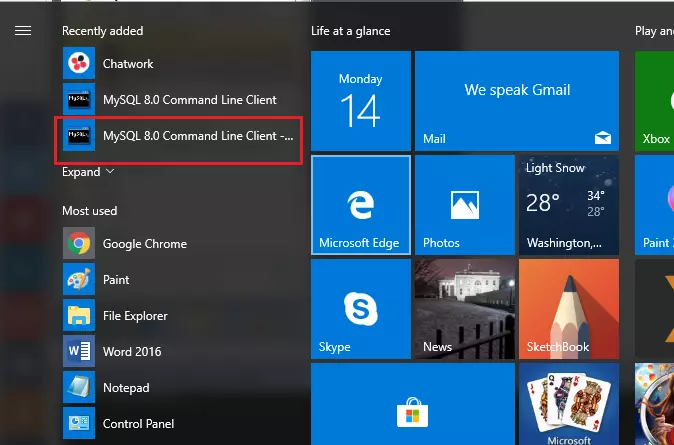The width and height of the screenshot is (674, 445).
Task: Launch Google Chrome from Most used
Action: pos(178,244)
